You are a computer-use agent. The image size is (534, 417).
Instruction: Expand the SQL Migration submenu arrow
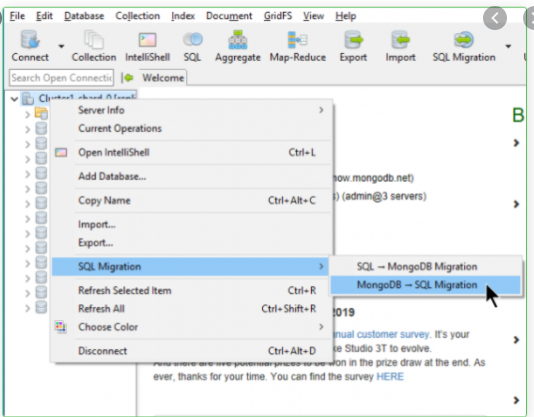(x=321, y=266)
